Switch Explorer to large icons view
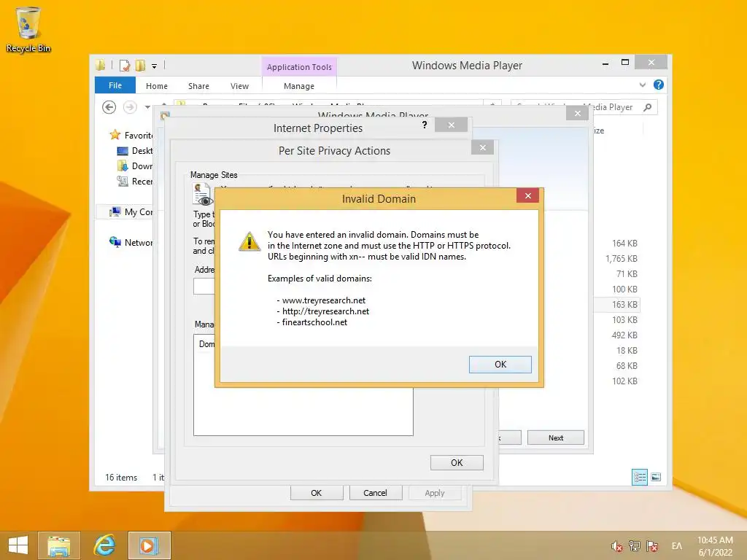The width and height of the screenshot is (747, 560). (656, 477)
